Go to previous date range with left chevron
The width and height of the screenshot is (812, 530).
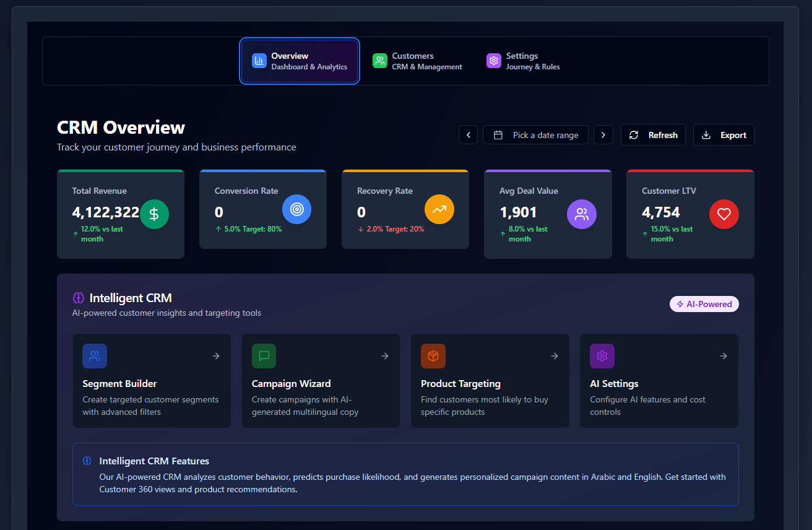pyautogui.click(x=468, y=135)
